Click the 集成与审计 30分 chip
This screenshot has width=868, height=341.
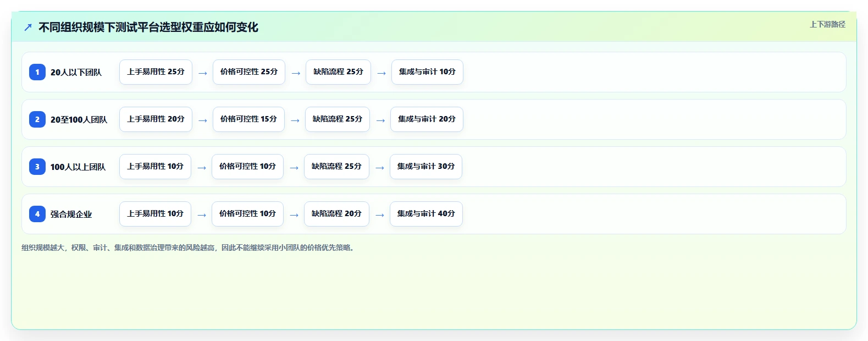click(x=426, y=167)
